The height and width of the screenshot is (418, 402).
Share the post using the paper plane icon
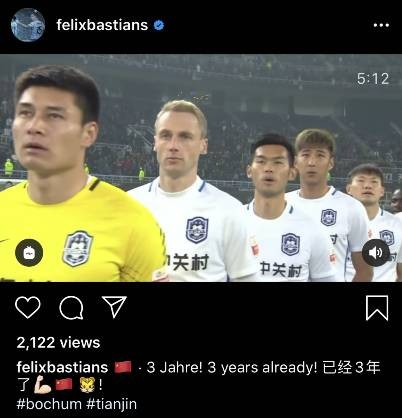(114, 306)
